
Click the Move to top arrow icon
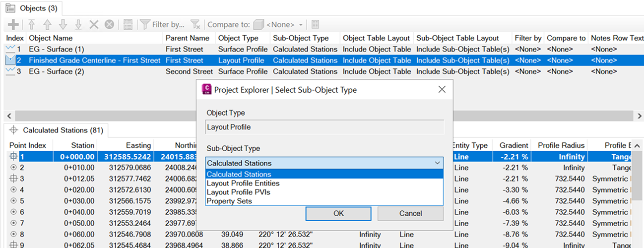pyautogui.click(x=32, y=24)
